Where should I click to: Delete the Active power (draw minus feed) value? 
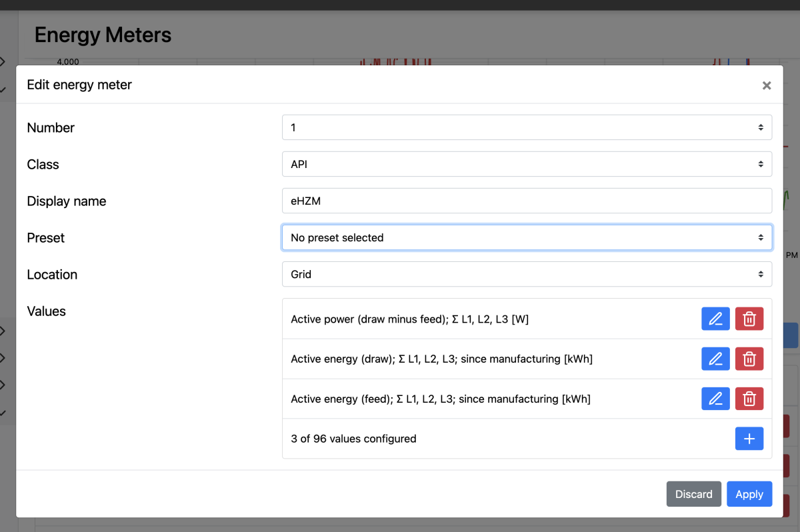749,319
